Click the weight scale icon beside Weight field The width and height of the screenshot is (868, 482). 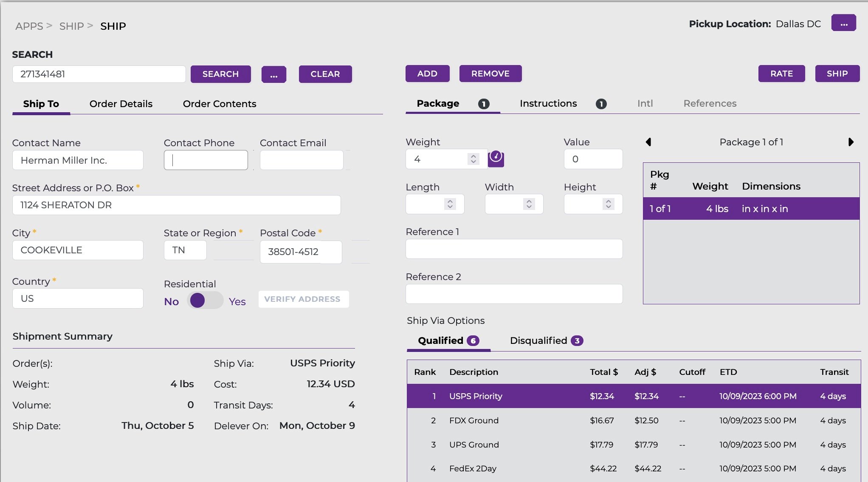(x=495, y=159)
